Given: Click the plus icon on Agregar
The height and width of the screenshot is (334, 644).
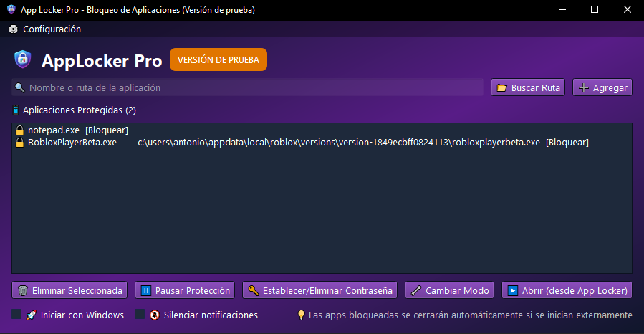Looking at the screenshot, I should [583, 88].
